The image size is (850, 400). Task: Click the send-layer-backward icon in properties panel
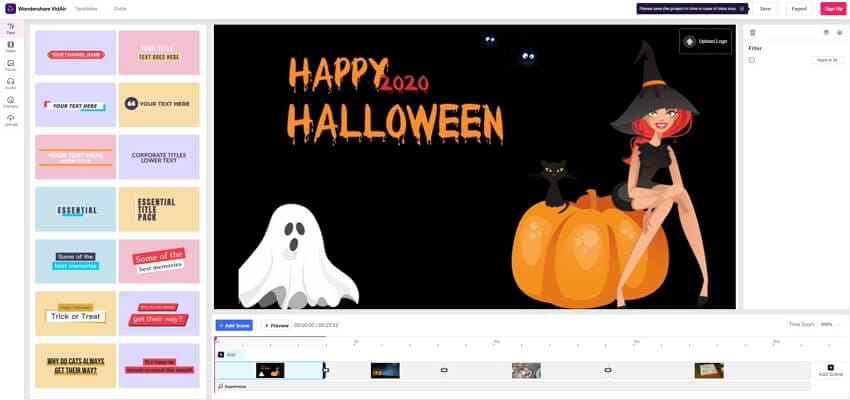point(839,33)
